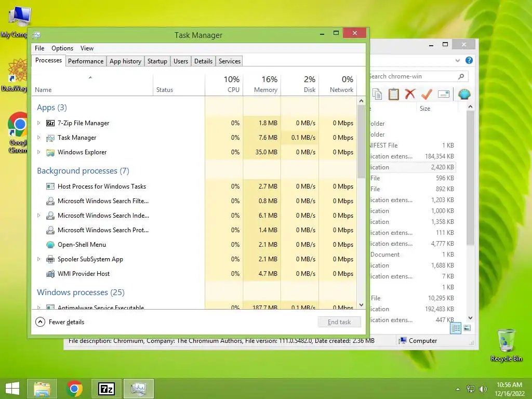This screenshot has height=399, width=532.
Task: Switch to the Details tab
Action: coord(204,61)
